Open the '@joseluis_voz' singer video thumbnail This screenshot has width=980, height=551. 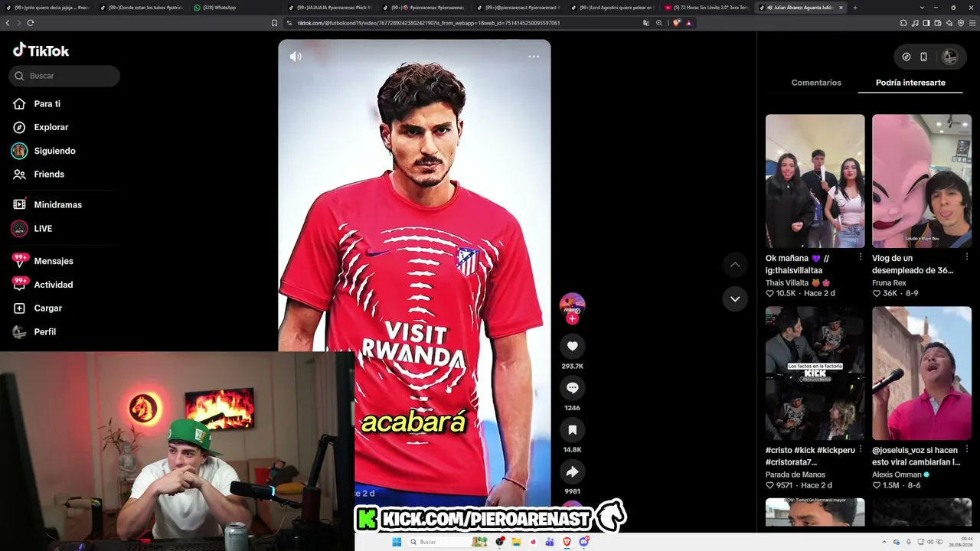pos(922,373)
